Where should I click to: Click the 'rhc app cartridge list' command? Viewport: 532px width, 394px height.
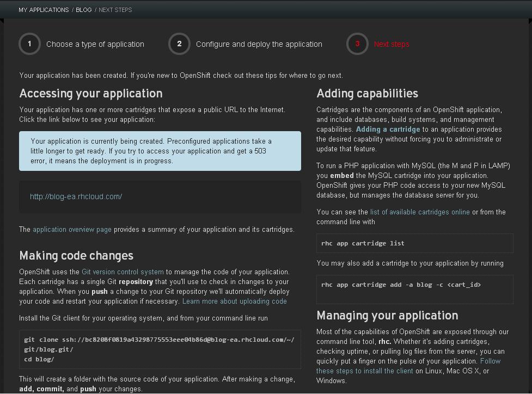(363, 243)
